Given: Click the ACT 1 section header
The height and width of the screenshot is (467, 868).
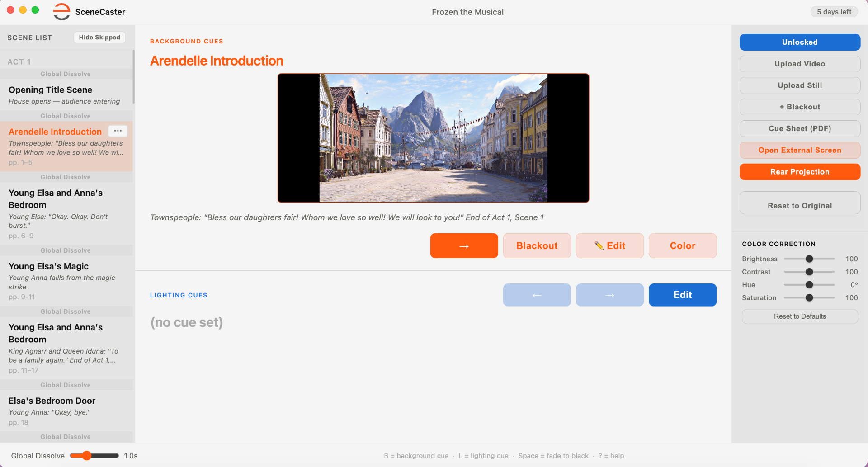Looking at the screenshot, I should click(x=19, y=62).
